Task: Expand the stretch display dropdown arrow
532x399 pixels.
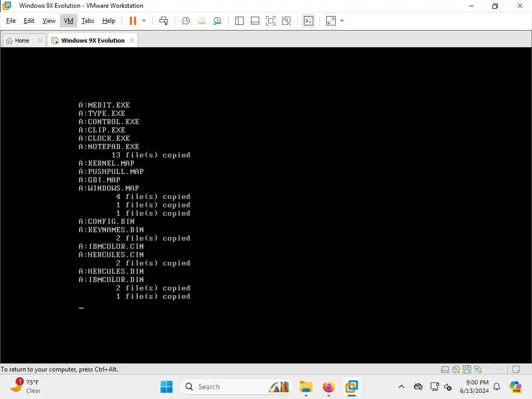Action: 342,21
